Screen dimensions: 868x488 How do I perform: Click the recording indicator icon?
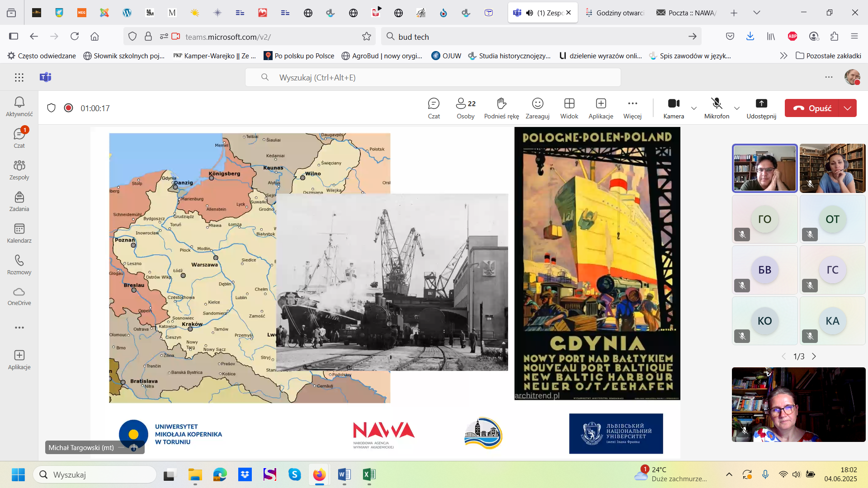click(68, 108)
